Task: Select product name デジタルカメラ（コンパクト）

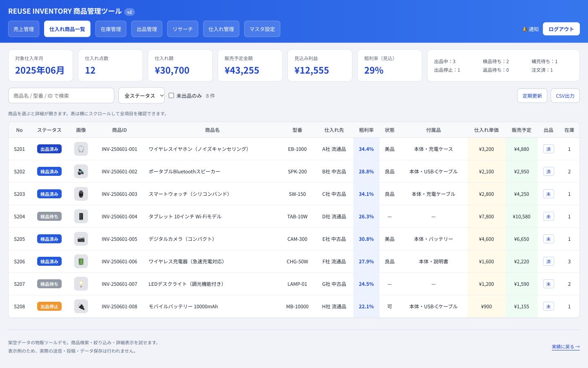Action: tap(183, 239)
